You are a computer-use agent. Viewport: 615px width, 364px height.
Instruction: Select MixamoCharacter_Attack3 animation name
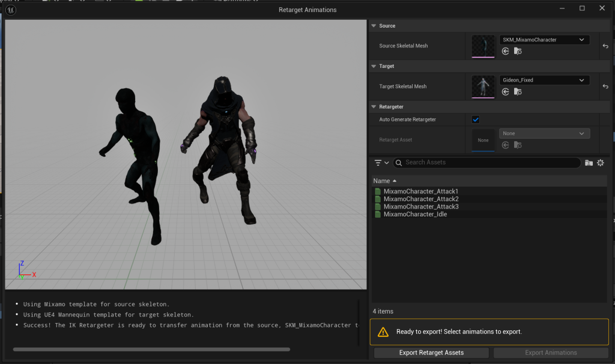[x=421, y=207]
